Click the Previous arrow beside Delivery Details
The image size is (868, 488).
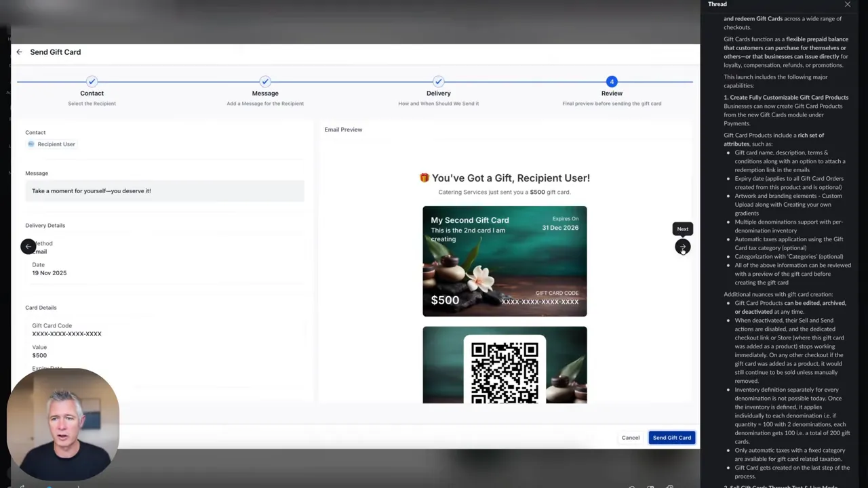click(27, 247)
